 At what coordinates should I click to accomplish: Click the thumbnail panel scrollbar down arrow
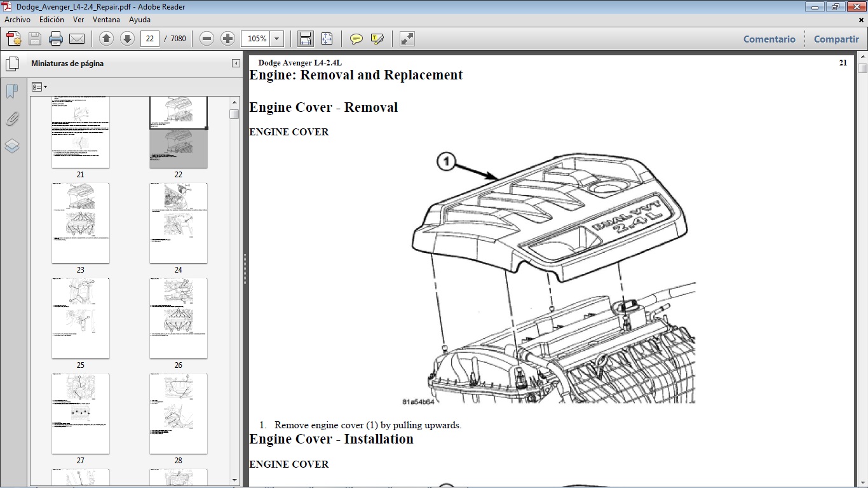pos(234,480)
